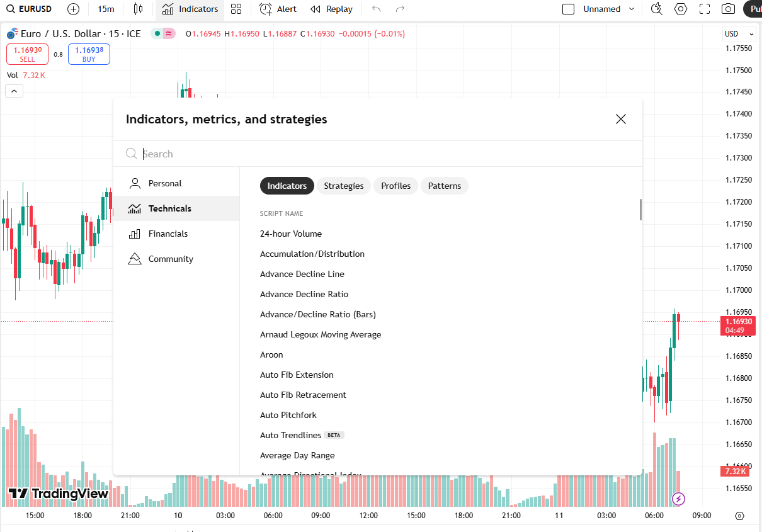This screenshot has height=532, width=762.
Task: Start bar Replay mode
Action: point(332,9)
